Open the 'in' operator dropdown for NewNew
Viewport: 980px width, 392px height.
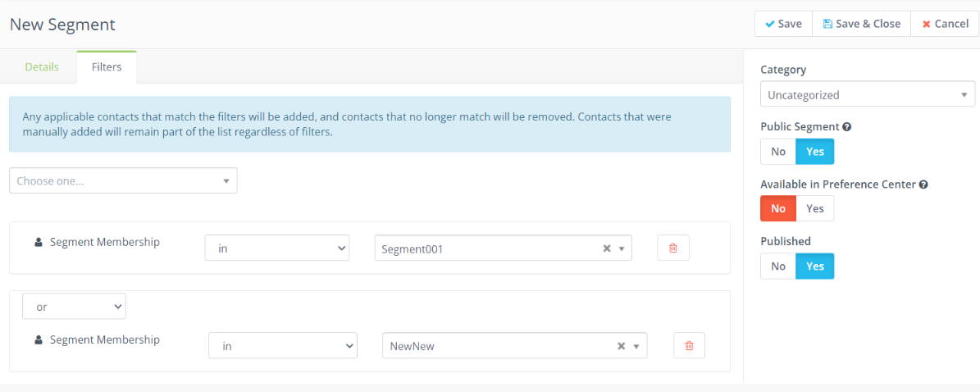coord(283,346)
